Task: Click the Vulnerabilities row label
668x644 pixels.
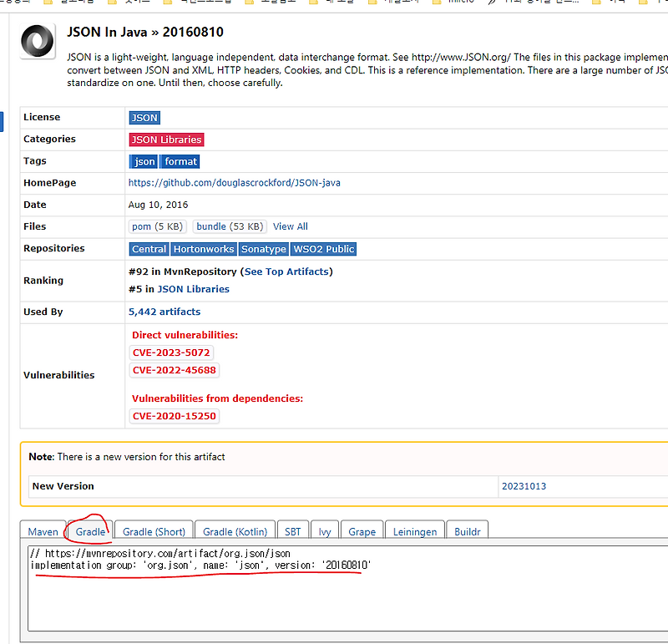Action: 58,375
